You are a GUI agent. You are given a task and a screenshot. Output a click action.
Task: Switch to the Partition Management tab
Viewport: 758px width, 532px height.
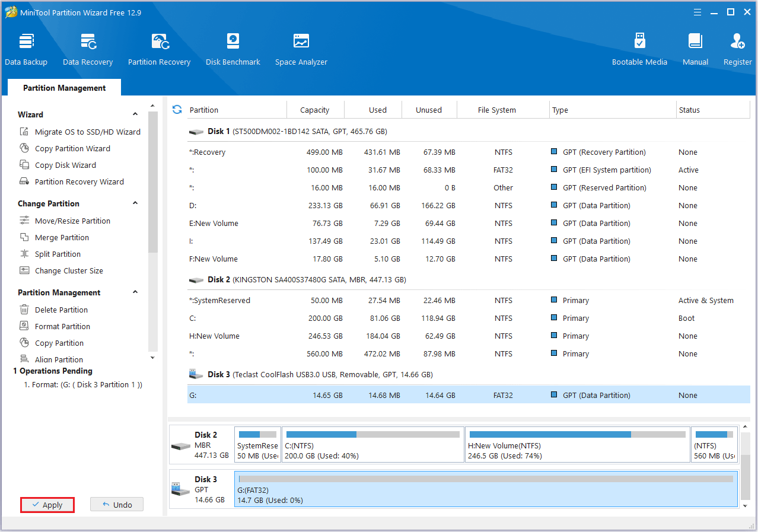click(65, 88)
